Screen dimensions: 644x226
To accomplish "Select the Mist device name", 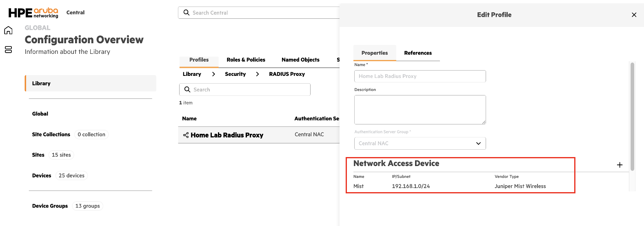I will click(x=358, y=186).
